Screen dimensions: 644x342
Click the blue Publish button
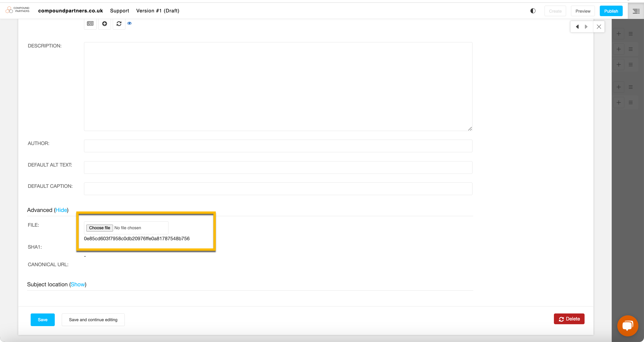[611, 11]
